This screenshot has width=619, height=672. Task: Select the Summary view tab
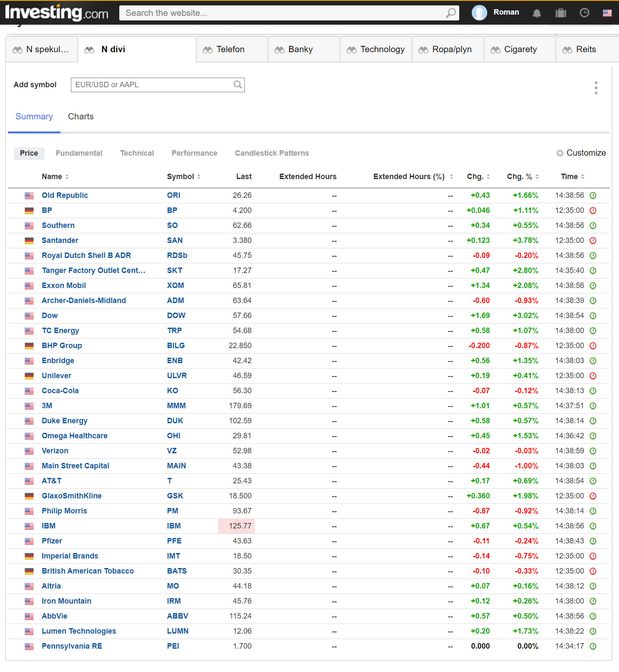tap(34, 116)
